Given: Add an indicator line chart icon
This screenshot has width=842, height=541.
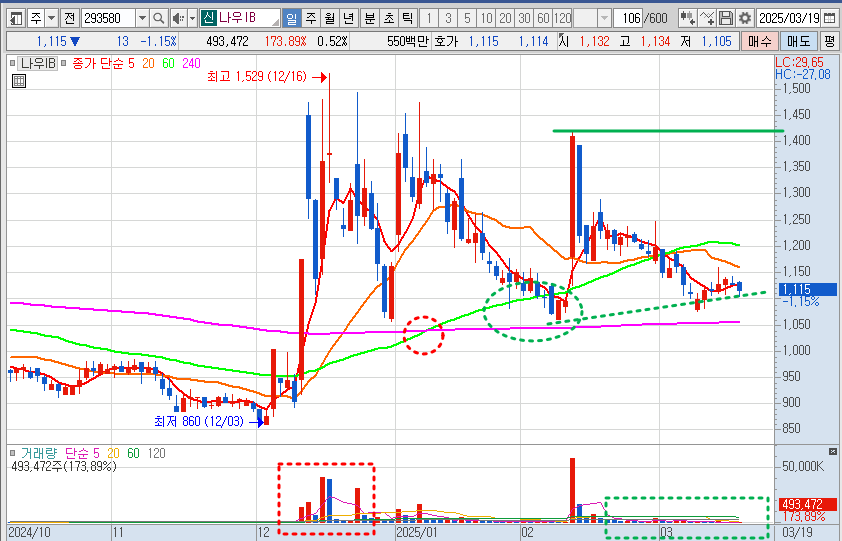Looking at the screenshot, I should pyautogui.click(x=707, y=18).
